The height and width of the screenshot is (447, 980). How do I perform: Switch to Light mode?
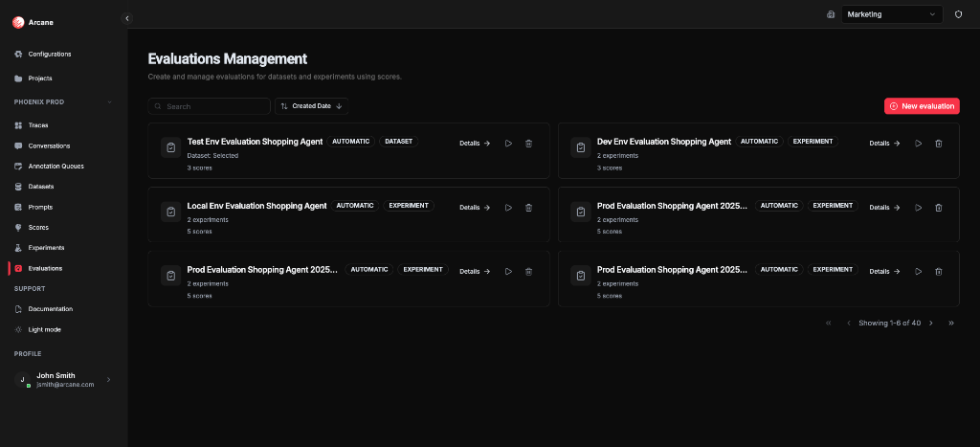[44, 329]
